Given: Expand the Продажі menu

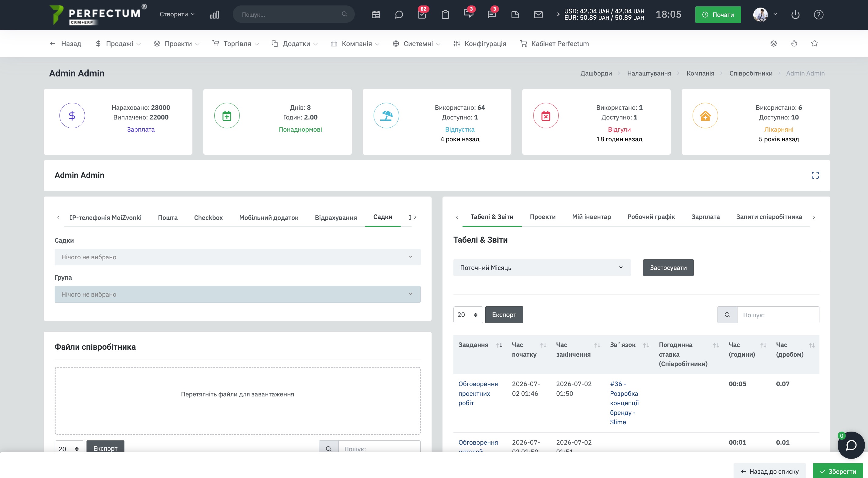Looking at the screenshot, I should coord(118,44).
